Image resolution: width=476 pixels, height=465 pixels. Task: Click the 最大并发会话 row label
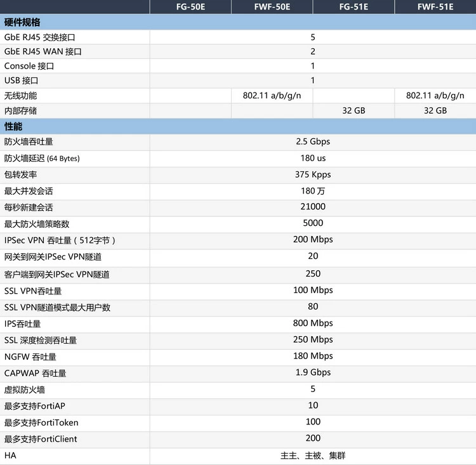29,191
